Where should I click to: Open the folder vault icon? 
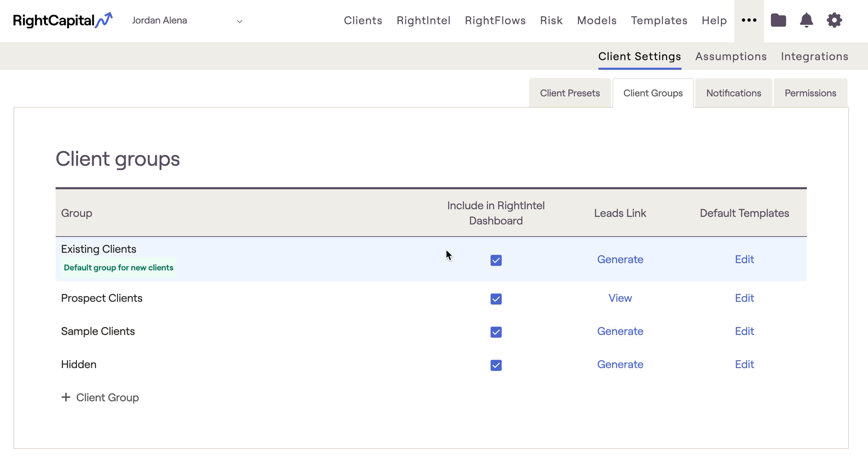pyautogui.click(x=778, y=20)
